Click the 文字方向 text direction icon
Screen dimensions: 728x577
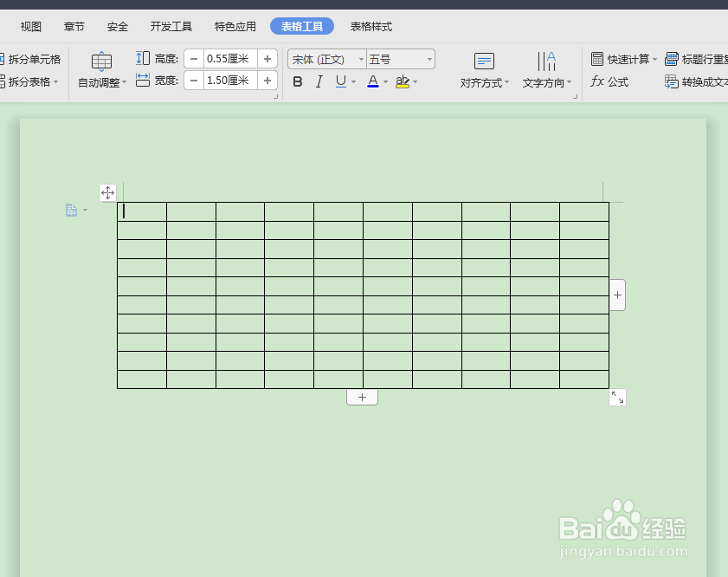[x=546, y=69]
